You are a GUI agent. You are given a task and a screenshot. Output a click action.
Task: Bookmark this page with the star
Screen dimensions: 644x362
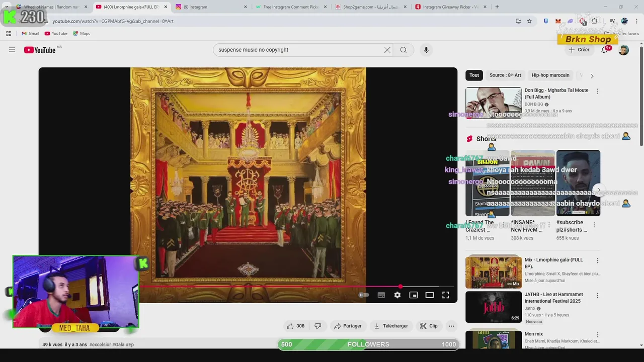529,21
